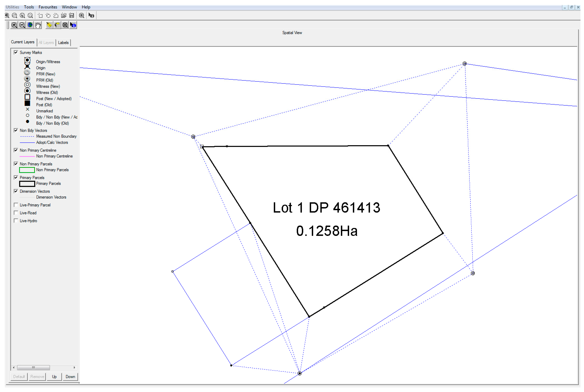Enable the Live-Hydro checkbox

click(x=16, y=220)
